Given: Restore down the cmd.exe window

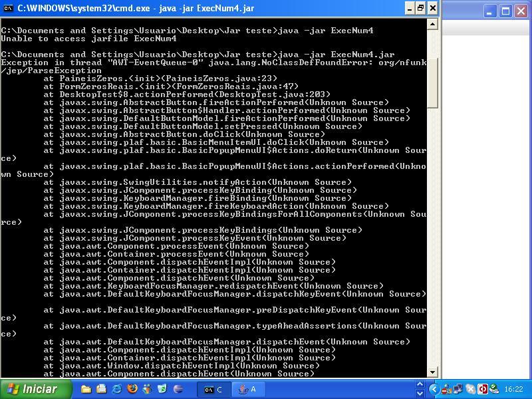Looking at the screenshot, I should pyautogui.click(x=421, y=8).
